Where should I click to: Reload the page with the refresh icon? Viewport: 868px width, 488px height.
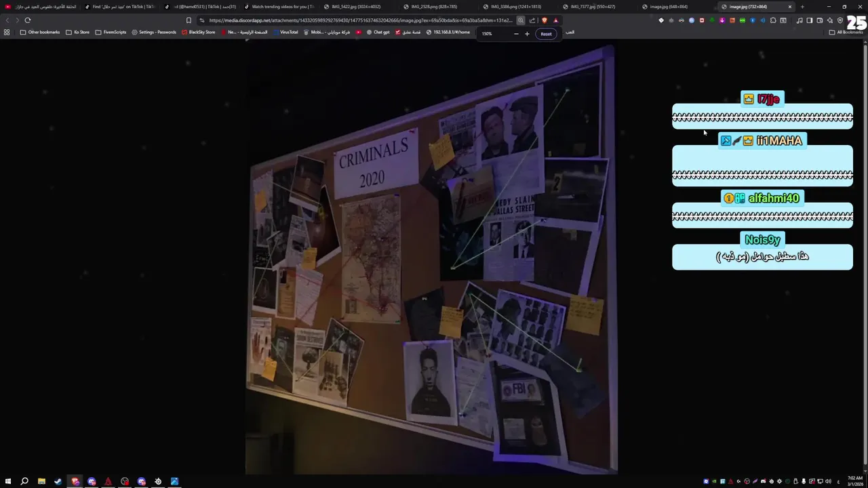(x=28, y=20)
